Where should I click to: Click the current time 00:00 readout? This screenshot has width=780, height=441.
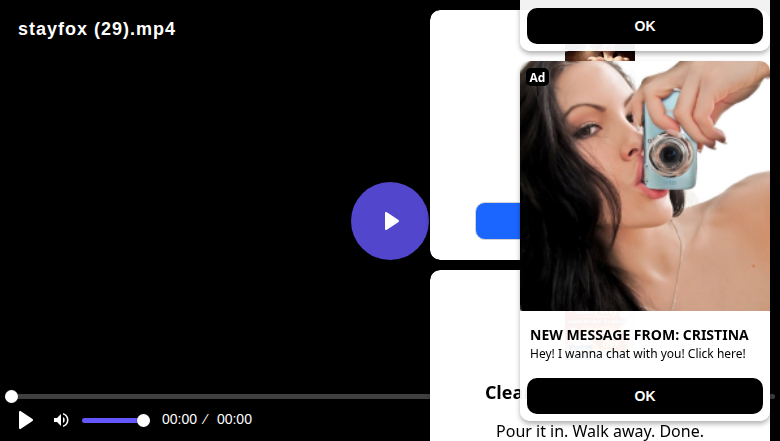coord(180,419)
